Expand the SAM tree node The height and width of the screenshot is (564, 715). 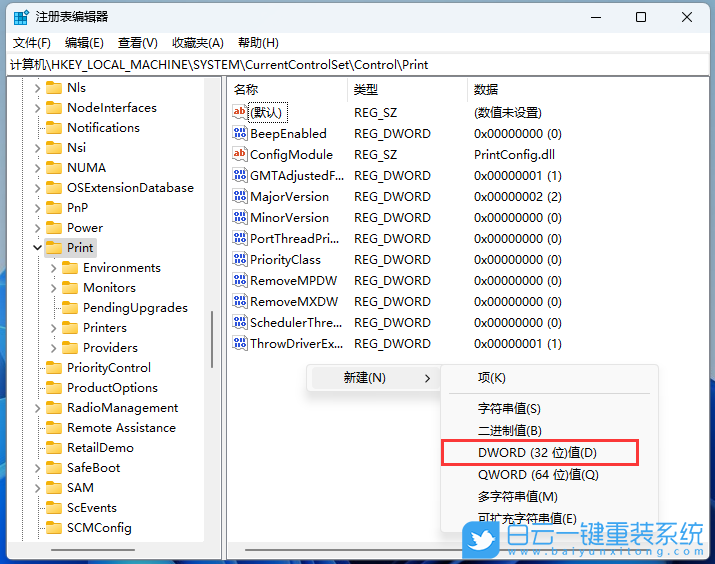(37, 488)
